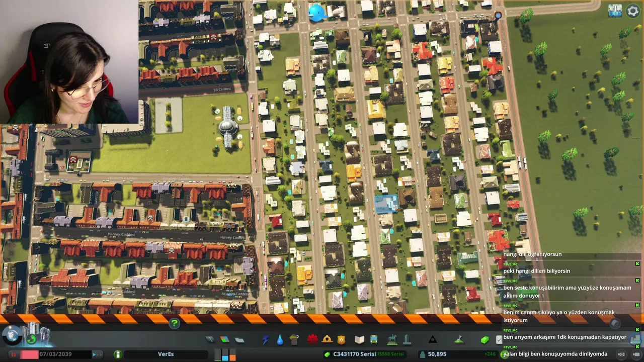The image size is (644, 362).
Task: Click the city name VerEs
Action: click(166, 354)
